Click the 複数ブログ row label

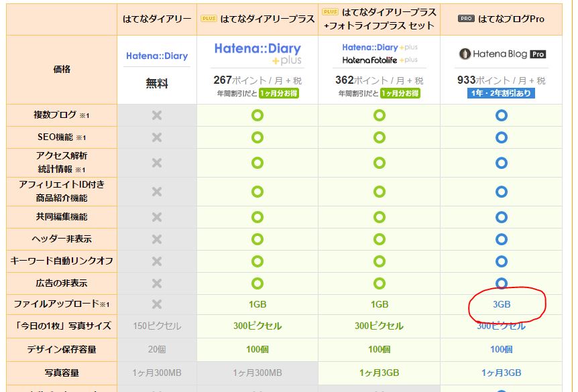pyautogui.click(x=61, y=115)
